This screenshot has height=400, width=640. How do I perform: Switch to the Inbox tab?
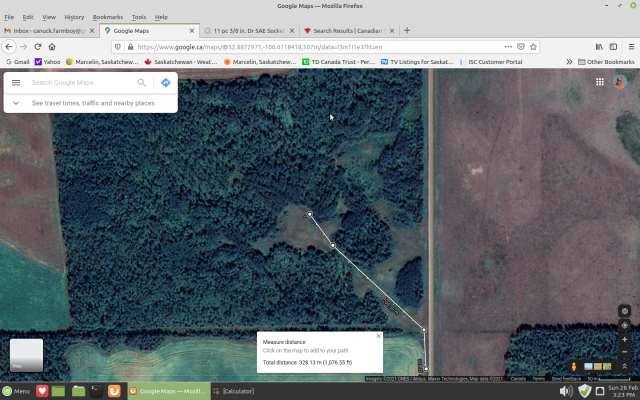[48, 31]
